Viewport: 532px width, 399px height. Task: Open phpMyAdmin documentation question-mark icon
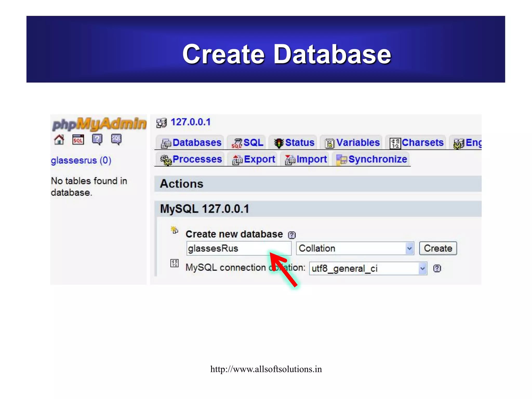pos(97,139)
